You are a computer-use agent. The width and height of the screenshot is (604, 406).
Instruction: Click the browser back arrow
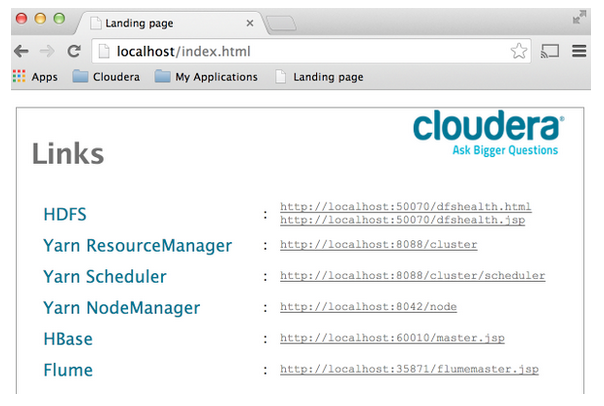pyautogui.click(x=21, y=50)
